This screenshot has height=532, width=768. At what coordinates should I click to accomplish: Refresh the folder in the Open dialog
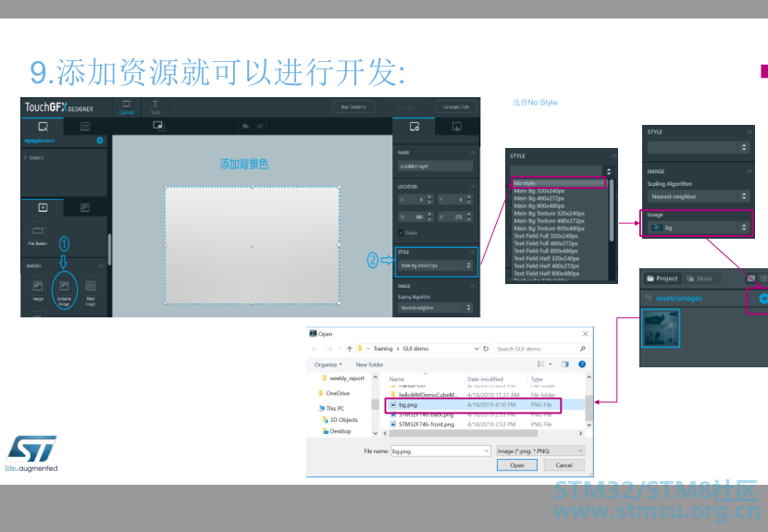tap(486, 349)
